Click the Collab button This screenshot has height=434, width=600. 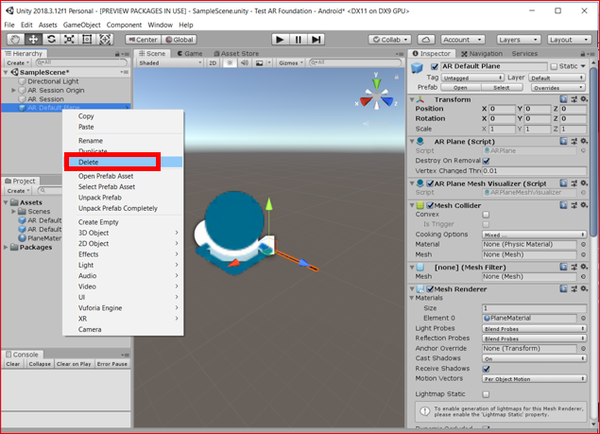coord(390,39)
